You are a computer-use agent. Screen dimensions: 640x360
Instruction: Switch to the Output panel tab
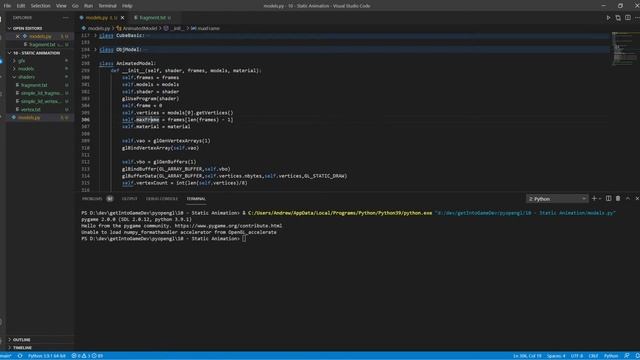129,199
